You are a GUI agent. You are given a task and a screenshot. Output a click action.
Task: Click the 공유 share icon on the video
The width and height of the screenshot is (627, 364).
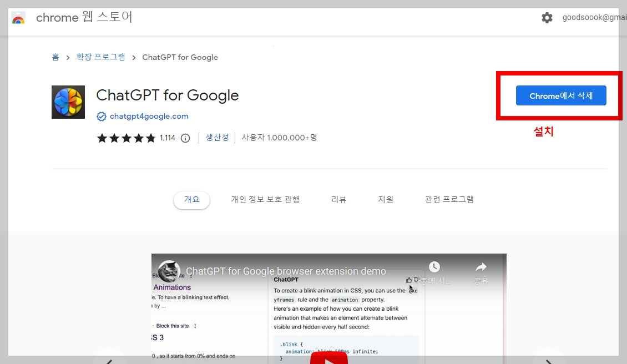[481, 267]
